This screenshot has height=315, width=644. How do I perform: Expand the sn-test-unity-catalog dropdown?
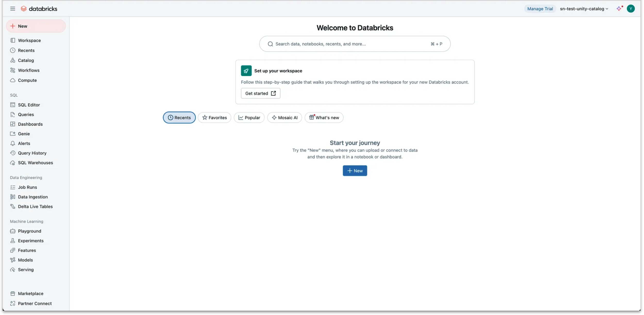click(584, 8)
